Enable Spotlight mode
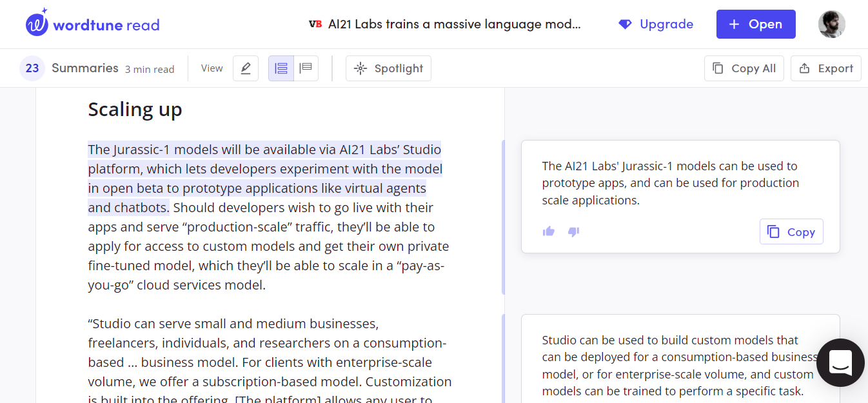This screenshot has width=868, height=403. [388, 68]
